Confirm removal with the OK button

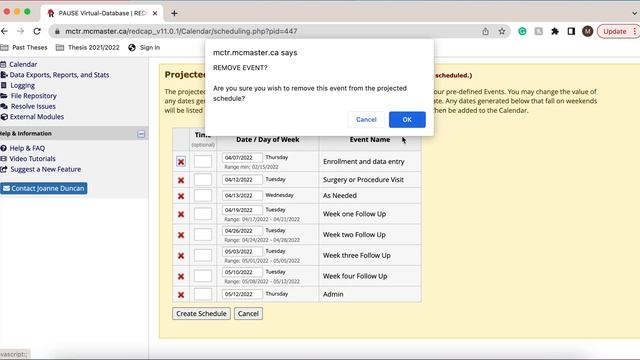point(407,120)
